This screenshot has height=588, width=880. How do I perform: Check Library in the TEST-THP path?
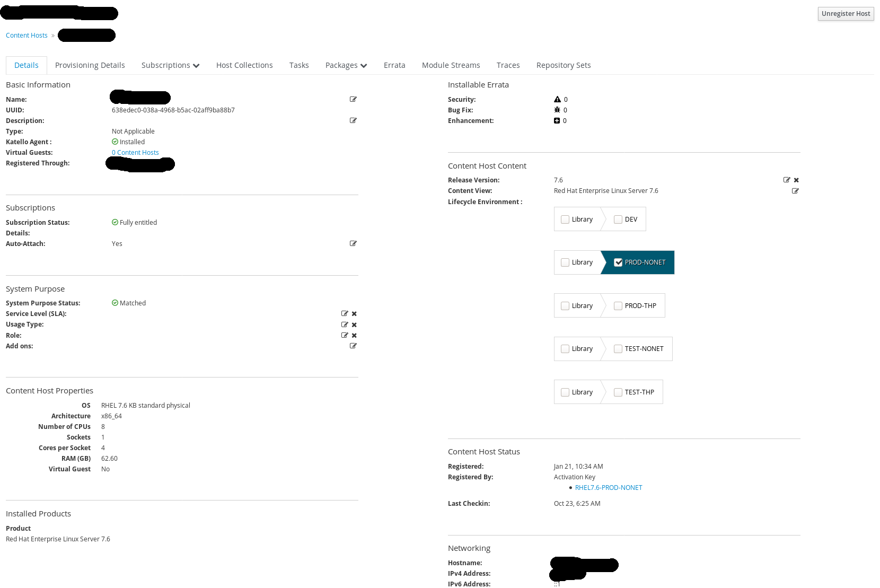[x=565, y=392]
